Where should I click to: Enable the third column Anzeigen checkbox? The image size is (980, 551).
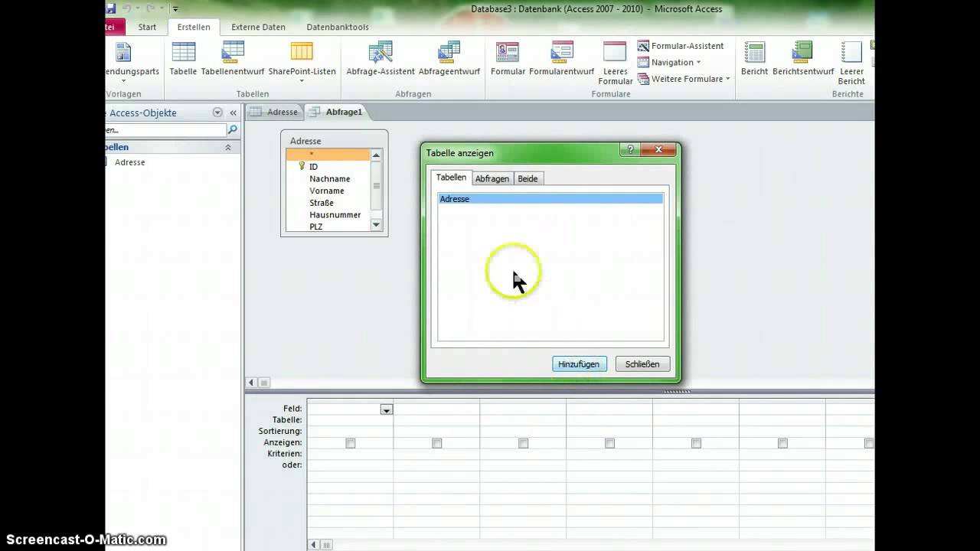(524, 443)
